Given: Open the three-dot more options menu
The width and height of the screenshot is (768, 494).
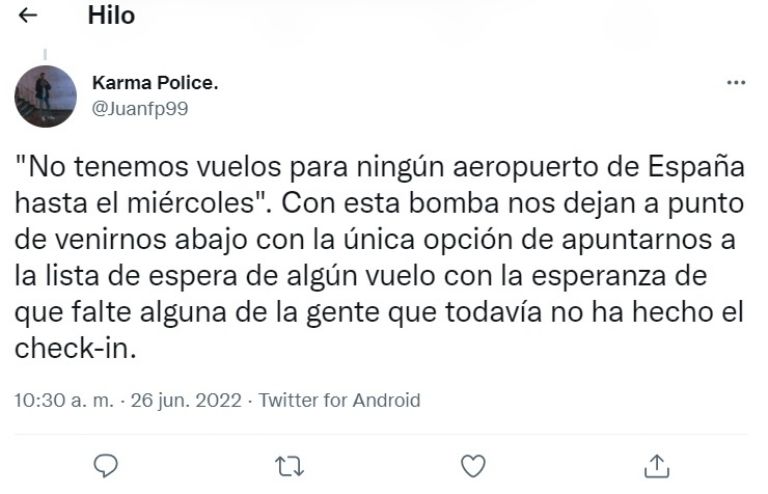Looking at the screenshot, I should coord(736,83).
